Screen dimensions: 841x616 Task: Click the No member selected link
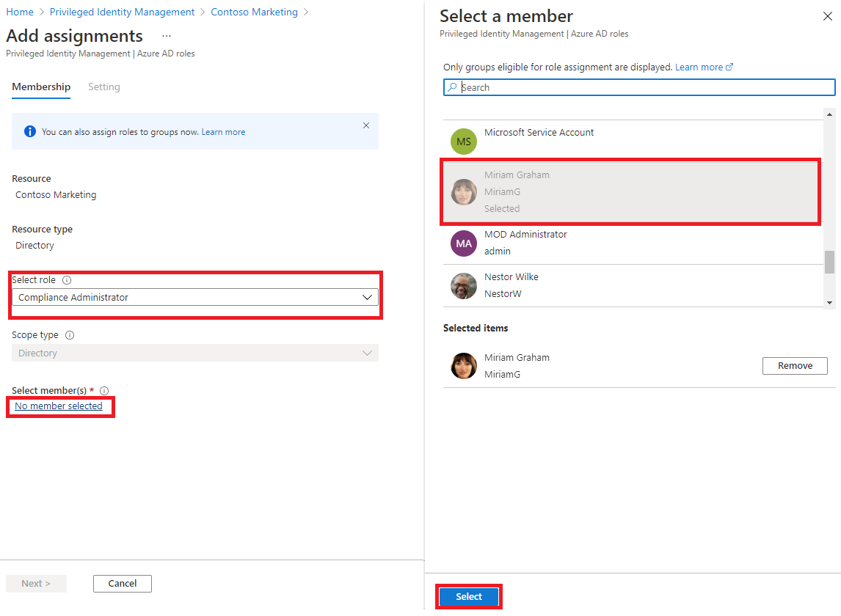(59, 406)
